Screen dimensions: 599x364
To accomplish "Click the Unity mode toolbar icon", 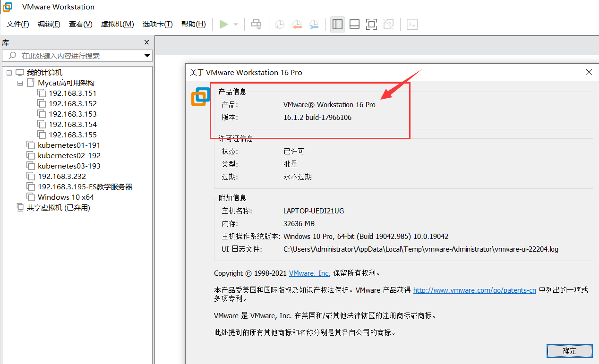I will coord(389,24).
